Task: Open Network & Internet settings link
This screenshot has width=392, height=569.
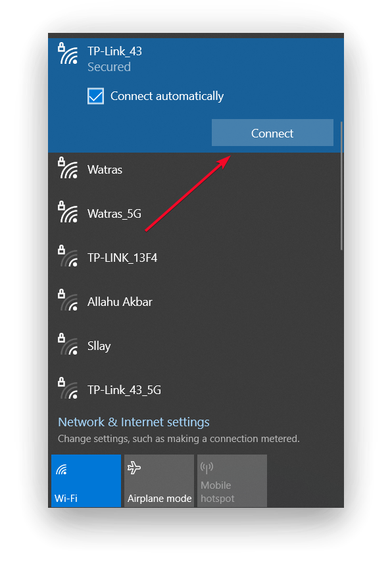Action: 134,422
